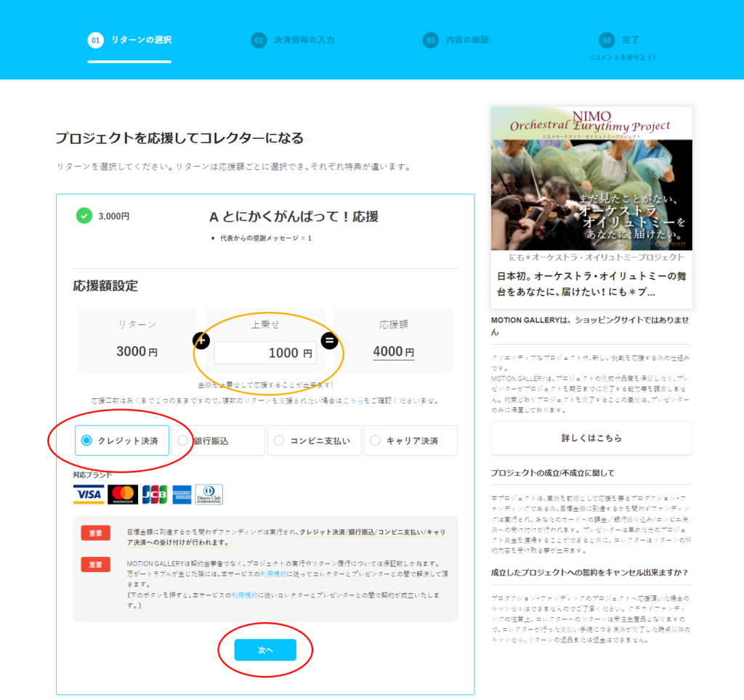Go to step 02 決済情報の入力
The height and width of the screenshot is (700, 744).
pos(293,40)
